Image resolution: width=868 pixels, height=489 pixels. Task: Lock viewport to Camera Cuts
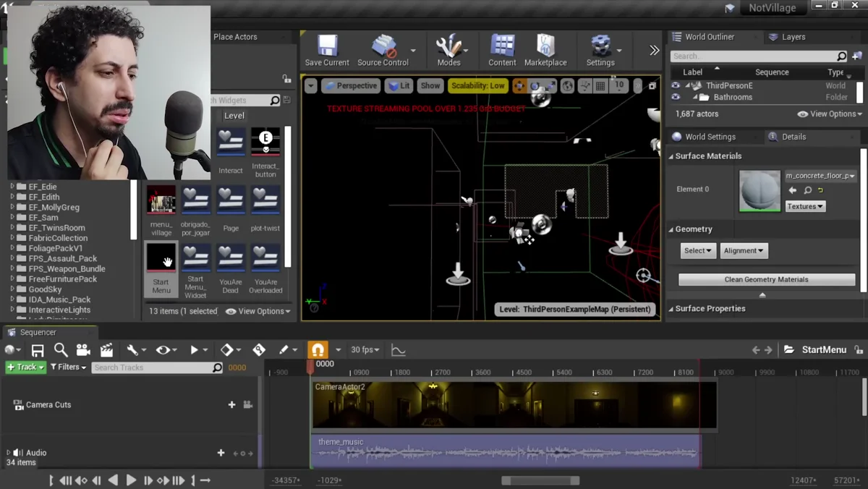point(247,405)
